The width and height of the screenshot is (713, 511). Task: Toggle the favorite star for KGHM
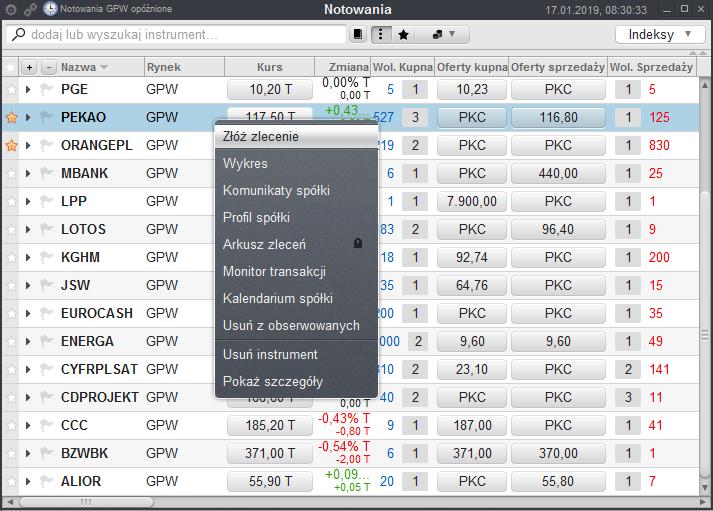click(11, 258)
